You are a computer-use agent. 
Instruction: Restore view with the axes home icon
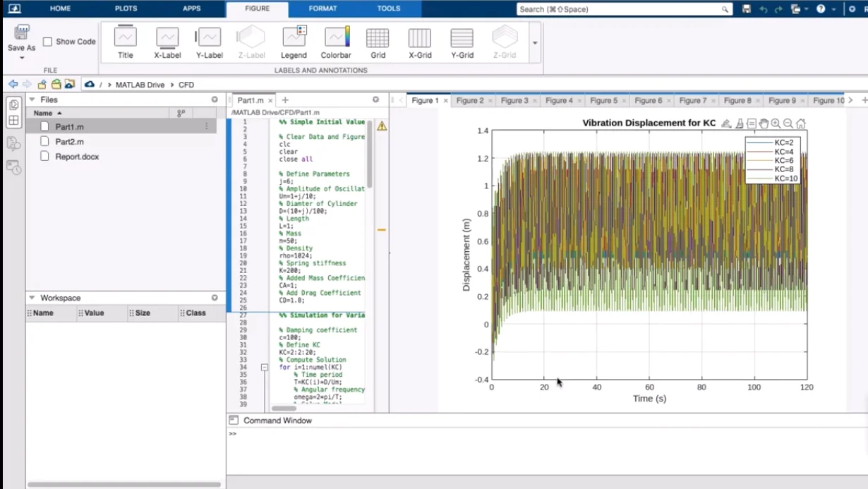800,123
